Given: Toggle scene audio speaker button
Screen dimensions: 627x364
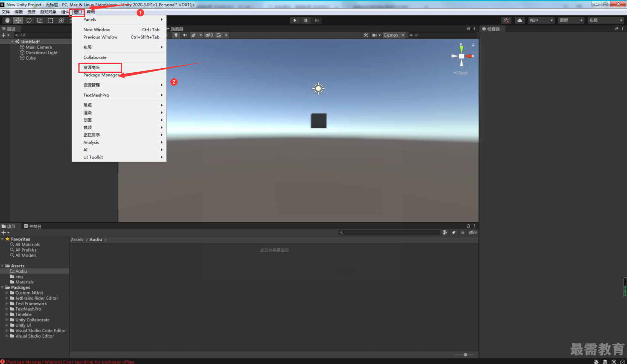Looking at the screenshot, I should [184, 35].
